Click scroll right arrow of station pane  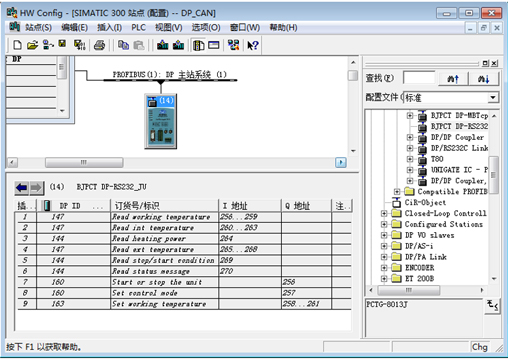[341, 162]
